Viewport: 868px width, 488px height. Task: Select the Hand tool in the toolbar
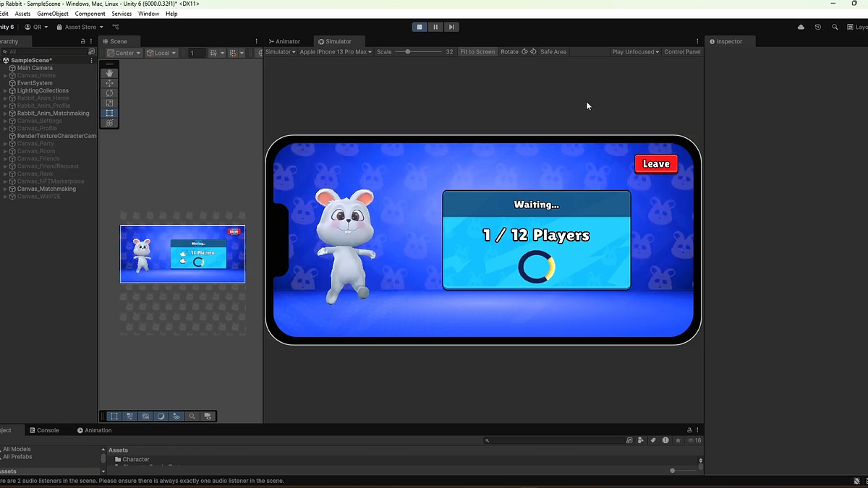coord(109,72)
